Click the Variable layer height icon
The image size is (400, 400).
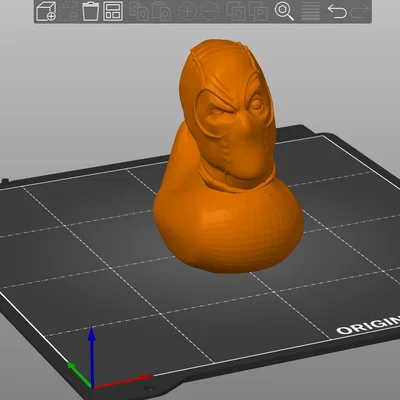(311, 11)
